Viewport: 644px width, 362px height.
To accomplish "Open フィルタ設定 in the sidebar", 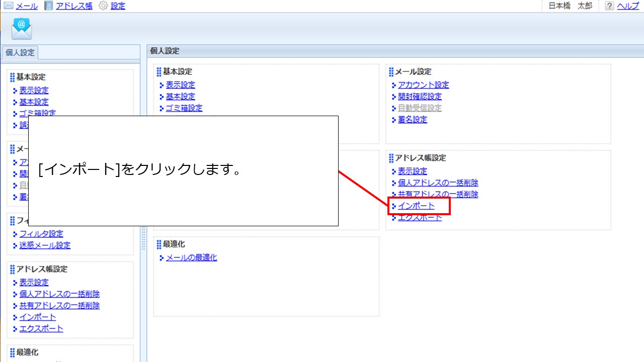I will click(x=41, y=234).
